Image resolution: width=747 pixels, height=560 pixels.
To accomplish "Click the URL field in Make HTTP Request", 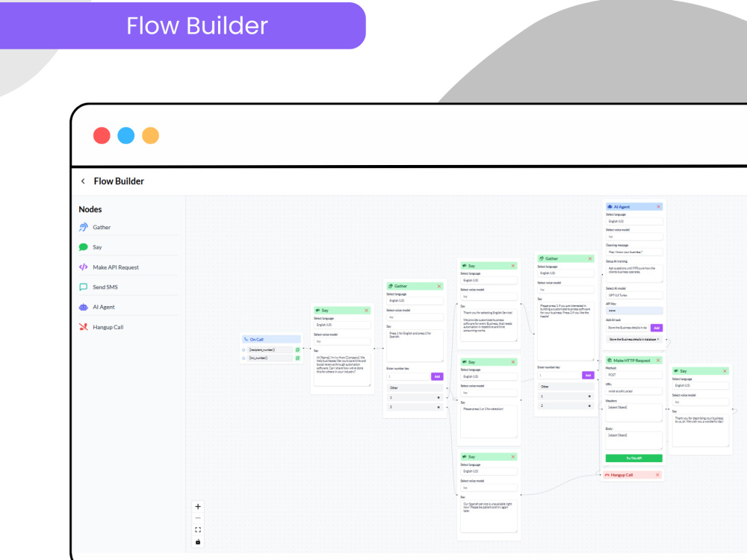I will 634,391.
